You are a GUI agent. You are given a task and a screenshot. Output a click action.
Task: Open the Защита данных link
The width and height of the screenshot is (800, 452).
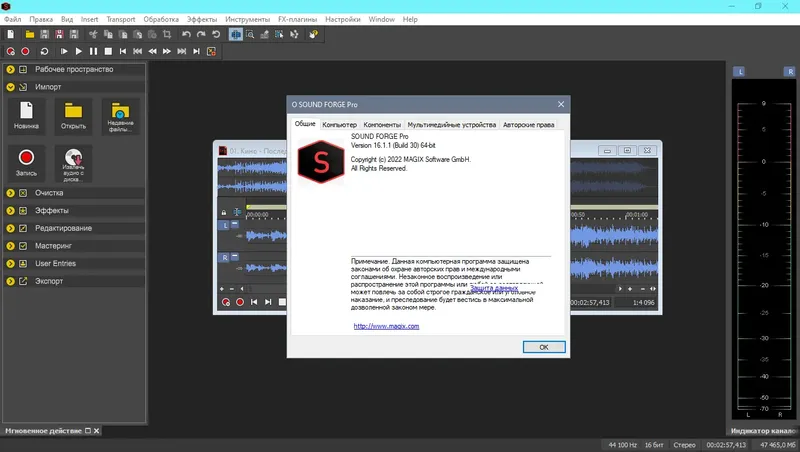pos(494,288)
